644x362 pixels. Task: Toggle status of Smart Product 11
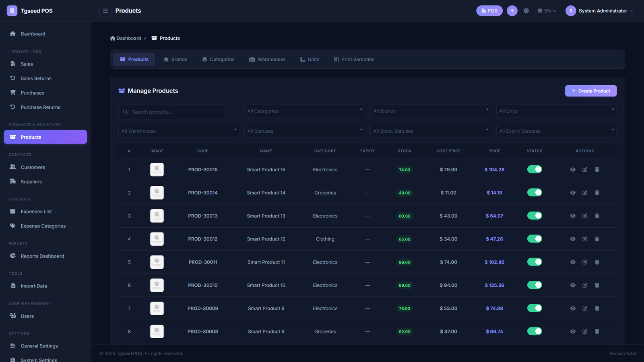point(535,262)
